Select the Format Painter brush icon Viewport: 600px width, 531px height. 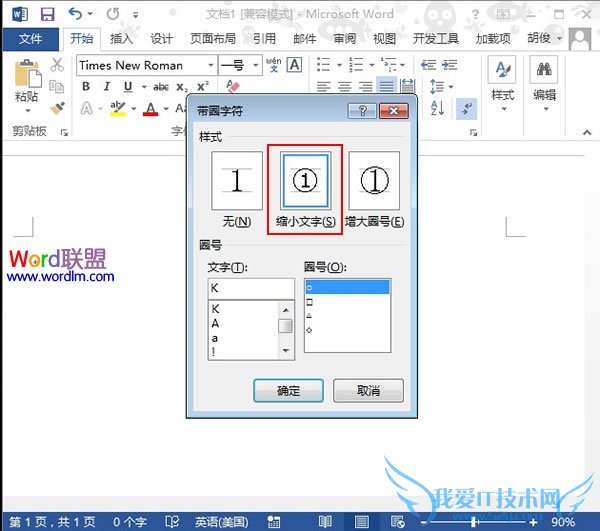click(x=57, y=108)
